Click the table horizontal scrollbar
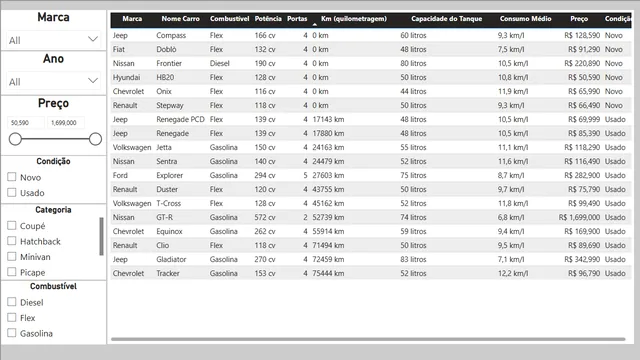 [368, 339]
